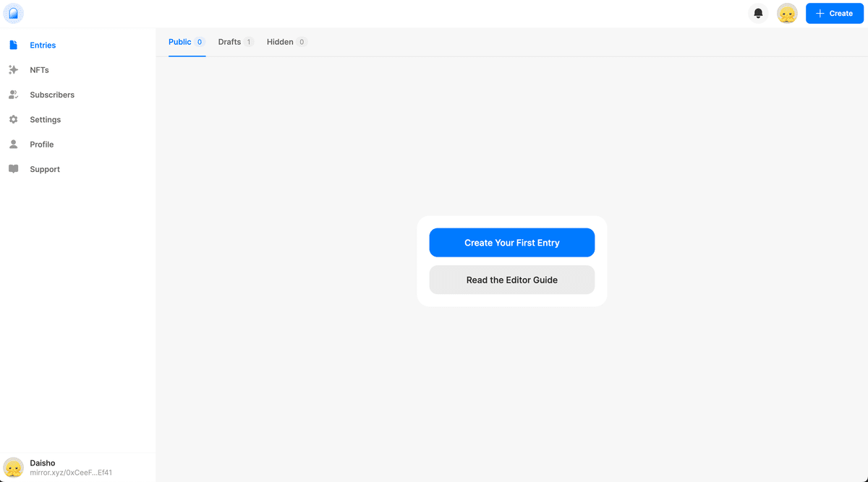
Task: Click the Daisho account at sidebar bottom
Action: [x=43, y=462]
